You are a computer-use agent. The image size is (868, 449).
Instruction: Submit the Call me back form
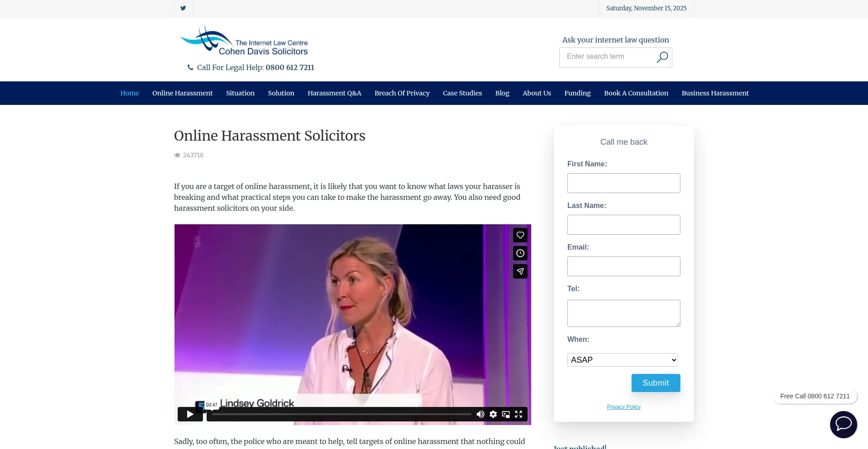coord(656,383)
